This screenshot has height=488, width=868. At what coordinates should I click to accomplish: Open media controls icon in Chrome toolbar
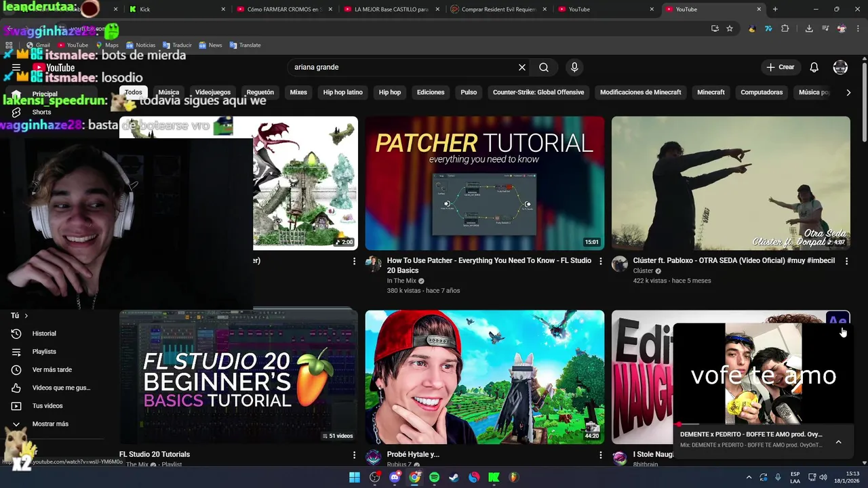click(825, 28)
